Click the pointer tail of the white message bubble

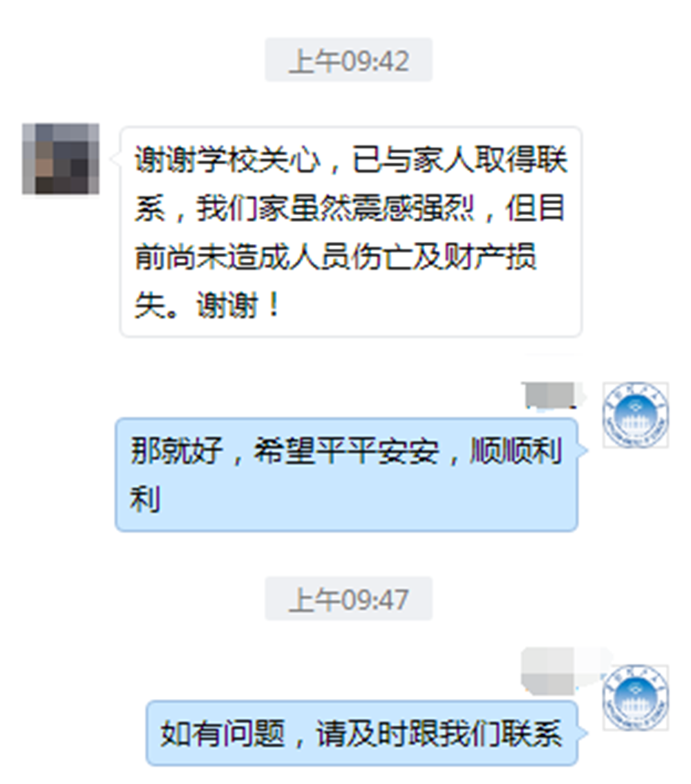116,159
